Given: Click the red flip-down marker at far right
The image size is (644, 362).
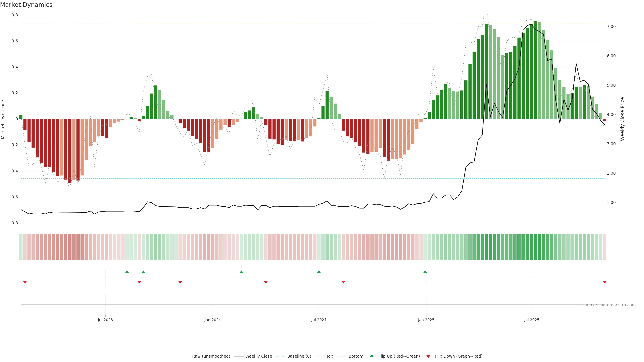Looking at the screenshot, I should pos(604,282).
